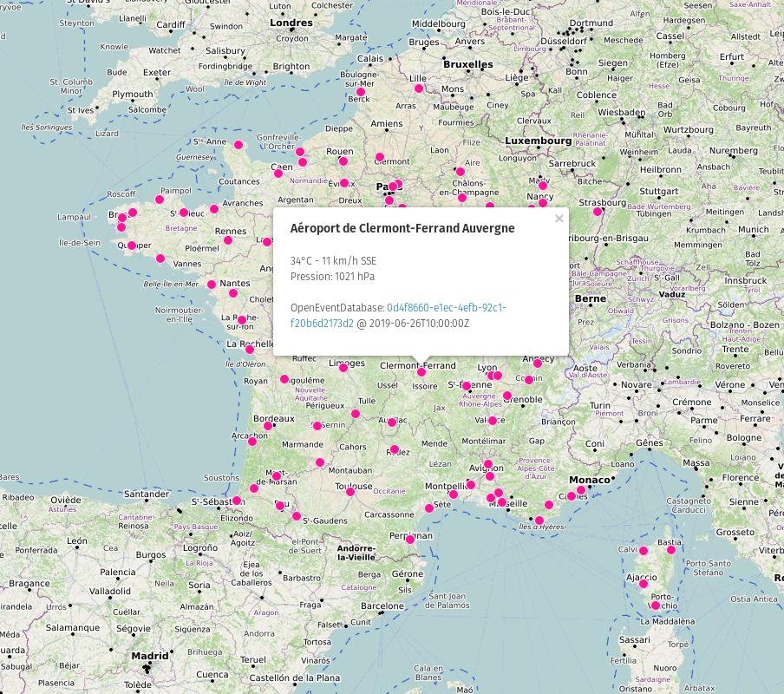
Task: Close the Clermont-Ferrand Auvergne popup
Action: coord(559,219)
